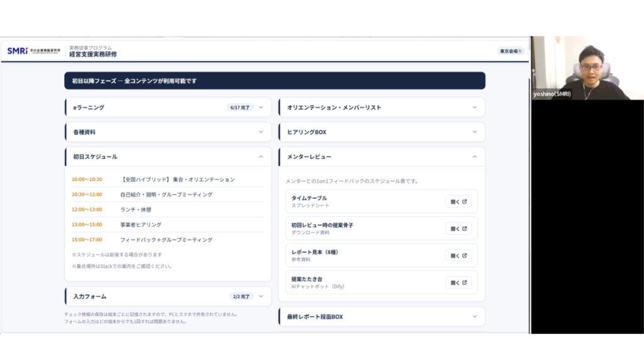Expand the eラーニング section
The image size is (644, 362).
click(261, 107)
